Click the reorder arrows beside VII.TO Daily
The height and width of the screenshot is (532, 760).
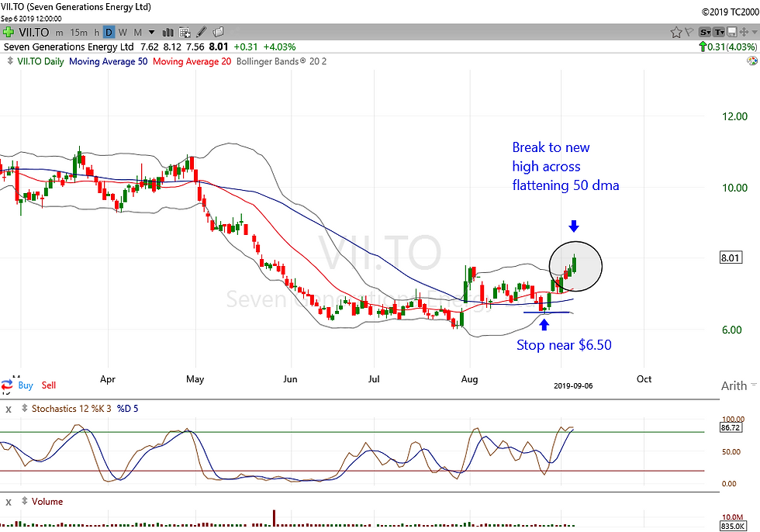[x=10, y=61]
